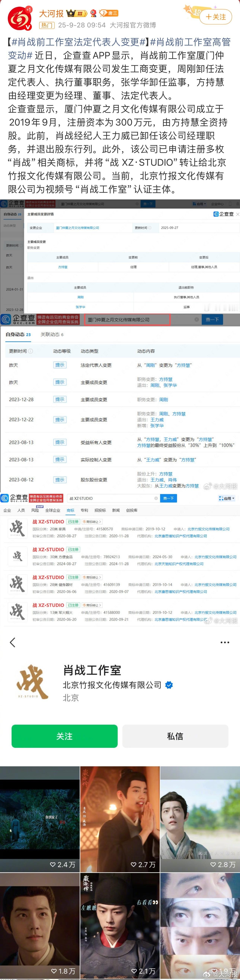Focus the red-outlined 厦门仲夏之月 search field
The image size is (240, 980).
127,319
